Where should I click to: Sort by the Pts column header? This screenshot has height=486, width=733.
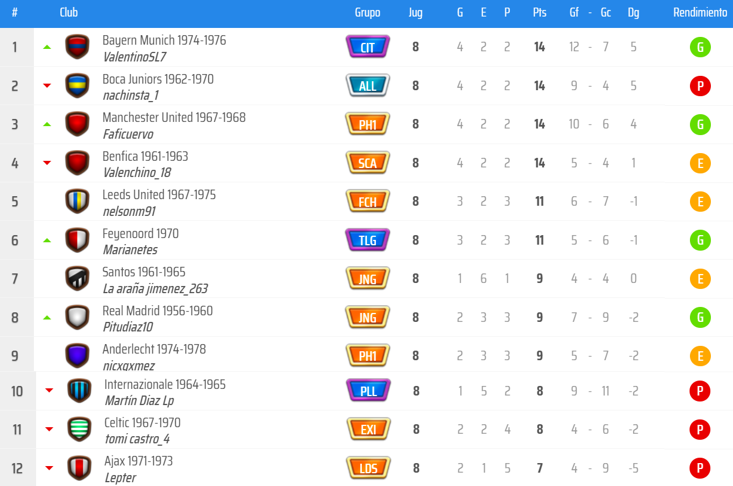tap(539, 13)
